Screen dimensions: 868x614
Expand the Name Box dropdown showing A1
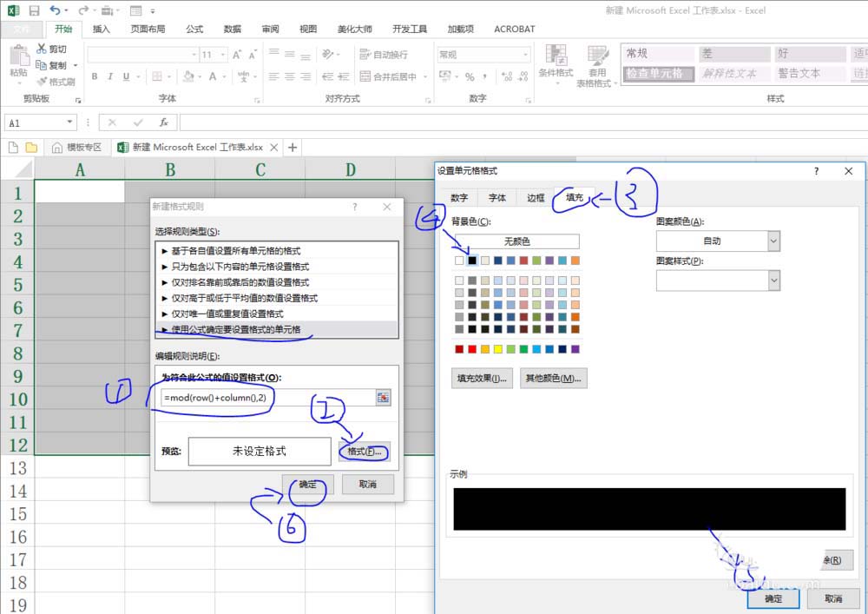(69, 123)
